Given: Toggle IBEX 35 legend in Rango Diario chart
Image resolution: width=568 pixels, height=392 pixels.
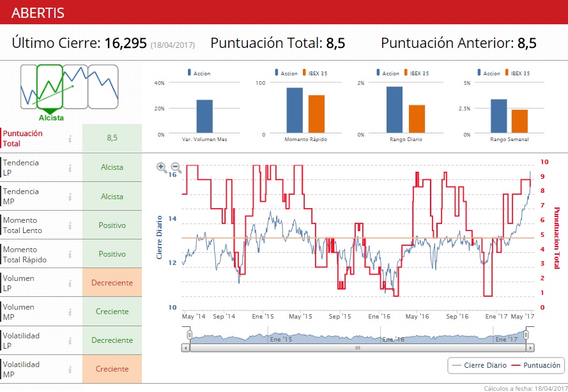Looking at the screenshot, I should pyautogui.click(x=416, y=73).
